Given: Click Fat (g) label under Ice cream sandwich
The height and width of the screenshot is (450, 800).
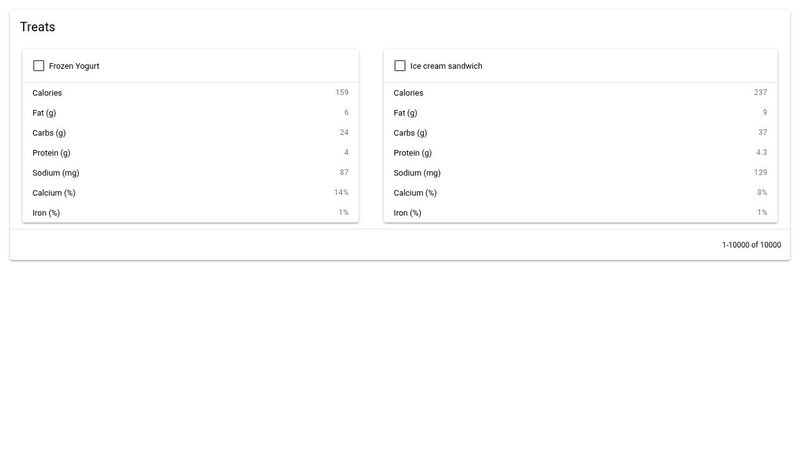Looking at the screenshot, I should coord(405,113).
